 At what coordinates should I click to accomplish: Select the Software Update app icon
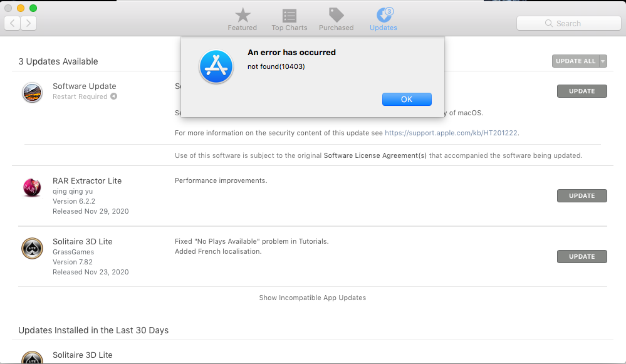pos(32,93)
